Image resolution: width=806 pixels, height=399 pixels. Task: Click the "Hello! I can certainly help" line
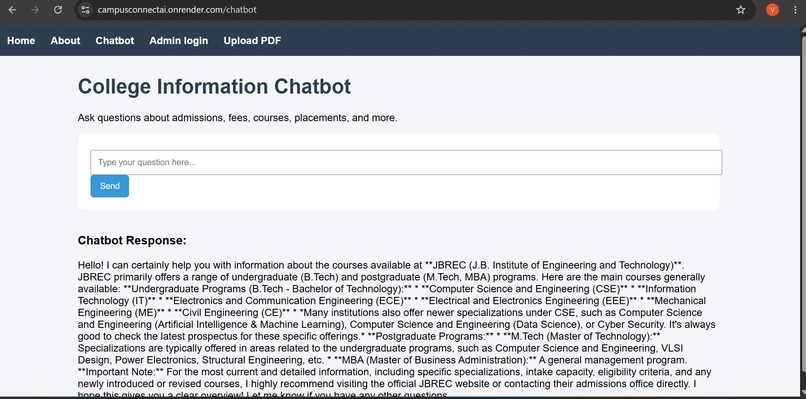pyautogui.click(x=381, y=265)
